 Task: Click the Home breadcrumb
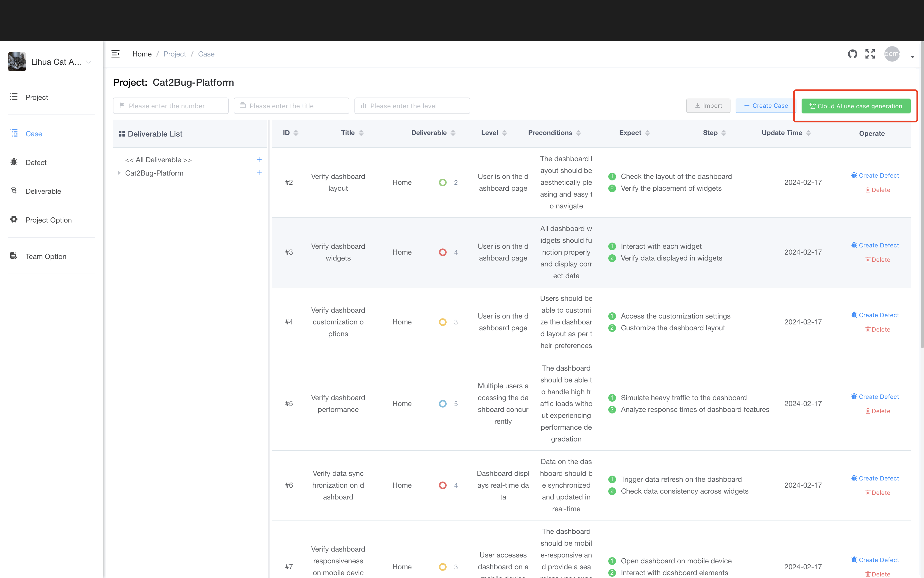point(142,54)
